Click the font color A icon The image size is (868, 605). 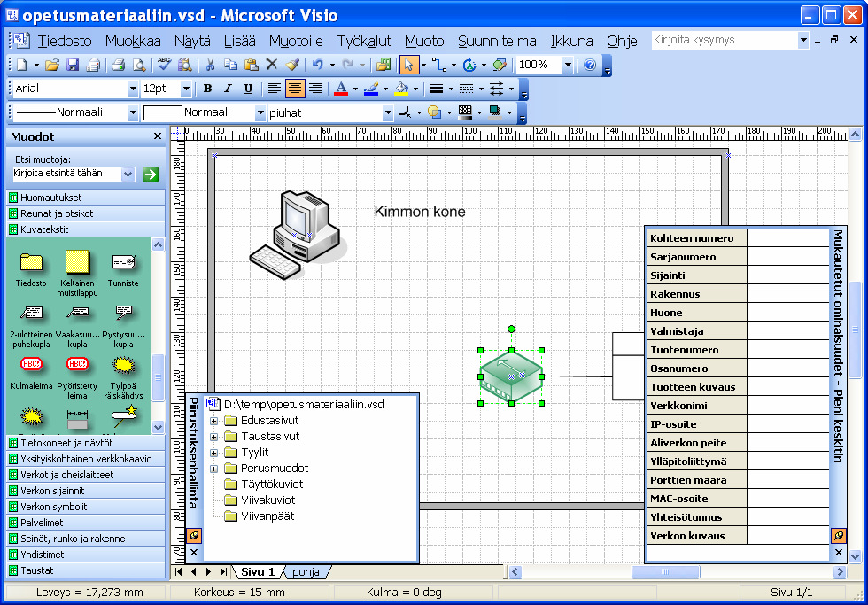(341, 89)
